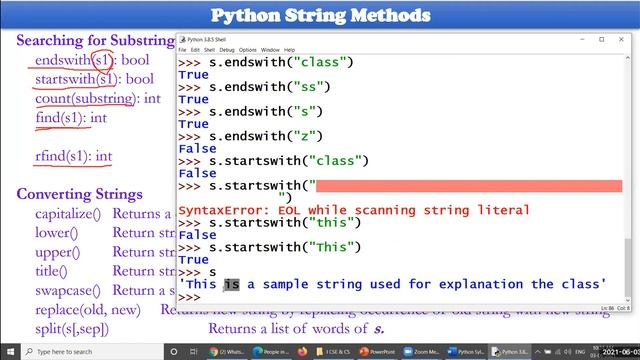Image resolution: width=640 pixels, height=360 pixels.
Task: Click the volume icon in system tray
Action: [568, 352]
